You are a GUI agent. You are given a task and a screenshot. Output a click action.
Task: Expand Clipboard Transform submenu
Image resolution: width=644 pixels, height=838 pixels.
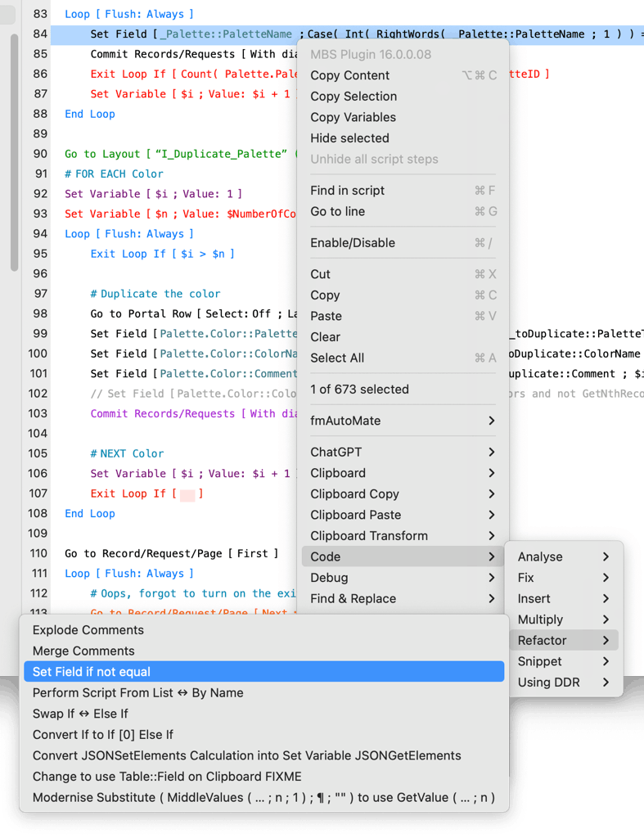(403, 535)
